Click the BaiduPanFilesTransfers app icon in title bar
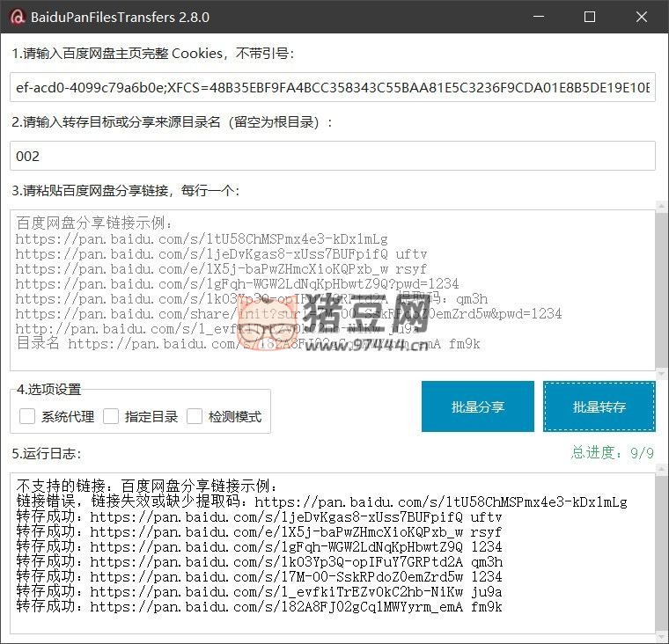Screen dimensions: 669x644 click(x=18, y=17)
